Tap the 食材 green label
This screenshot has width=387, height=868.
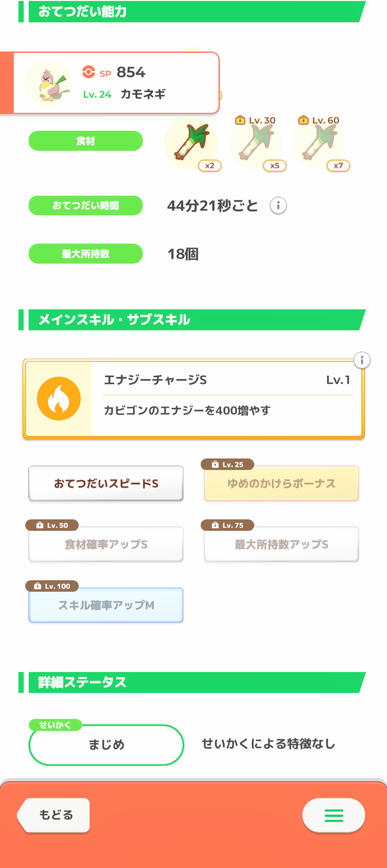tap(86, 141)
